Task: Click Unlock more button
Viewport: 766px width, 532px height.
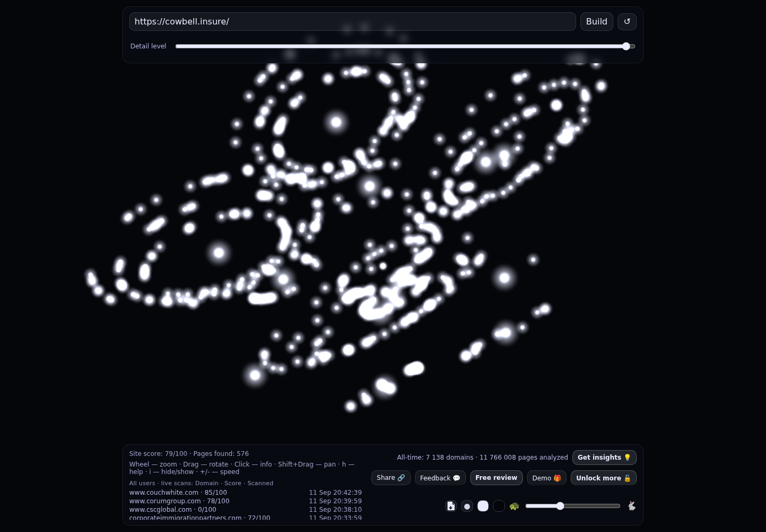Action: pos(603,478)
